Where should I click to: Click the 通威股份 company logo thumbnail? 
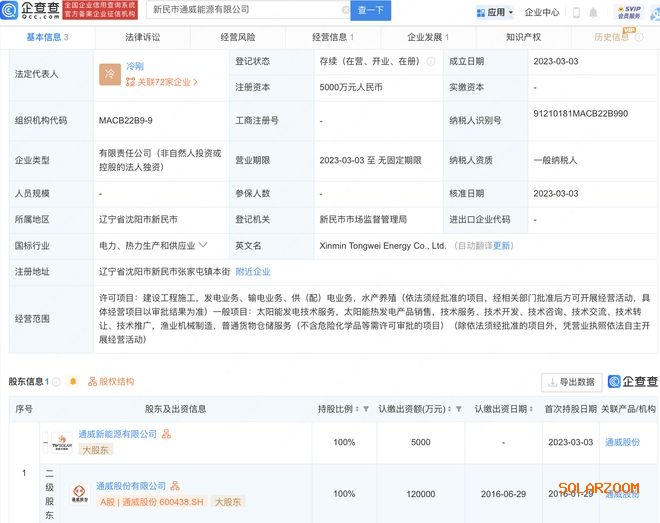point(77,492)
